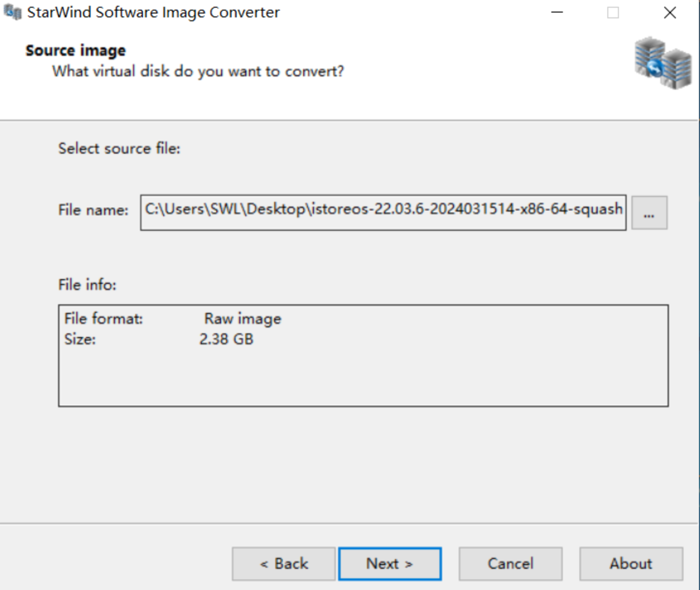Click the 'File name:' label
700x590 pixels.
coord(93,210)
